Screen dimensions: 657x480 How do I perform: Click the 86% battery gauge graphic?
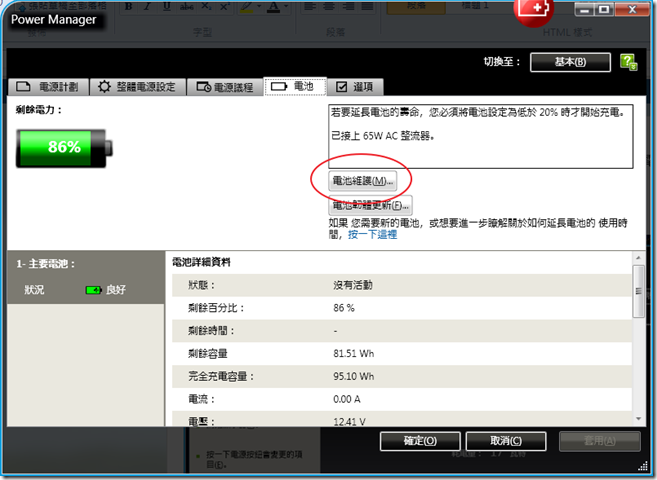pos(64,148)
